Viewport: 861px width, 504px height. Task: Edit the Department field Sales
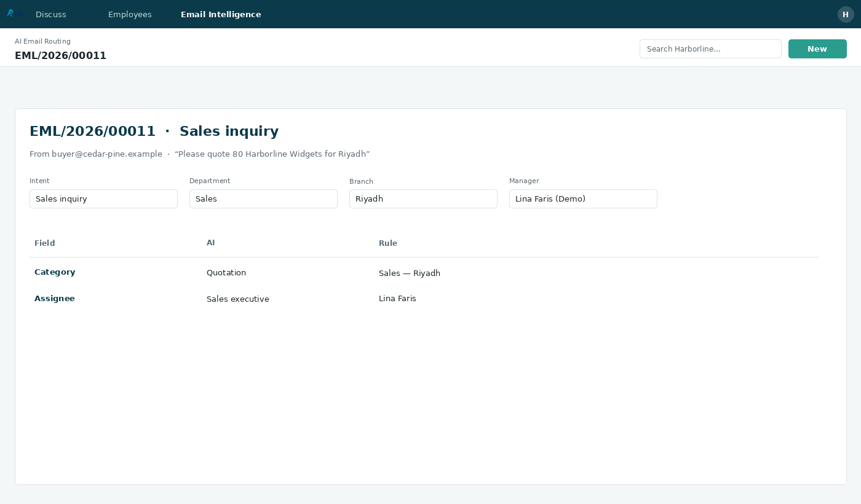point(263,199)
